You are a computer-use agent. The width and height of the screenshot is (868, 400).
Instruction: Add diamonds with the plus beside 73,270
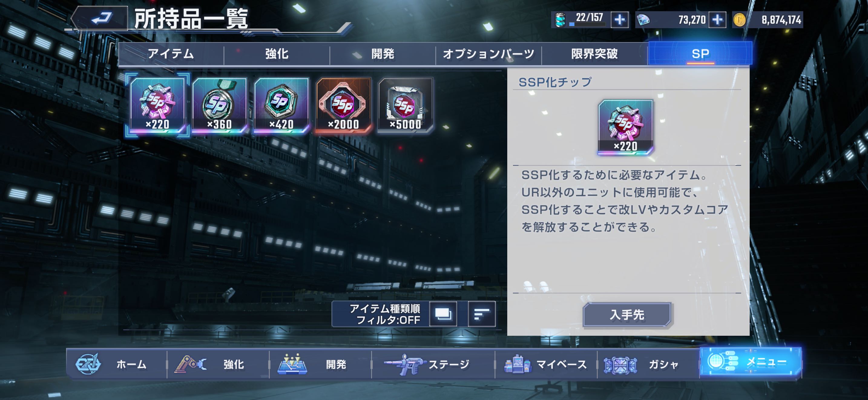(717, 20)
